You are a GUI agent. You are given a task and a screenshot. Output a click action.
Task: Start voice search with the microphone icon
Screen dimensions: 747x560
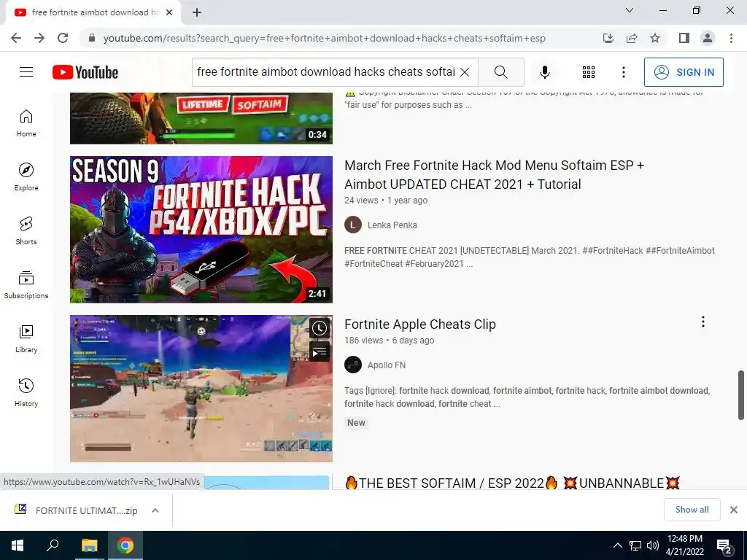(544, 72)
